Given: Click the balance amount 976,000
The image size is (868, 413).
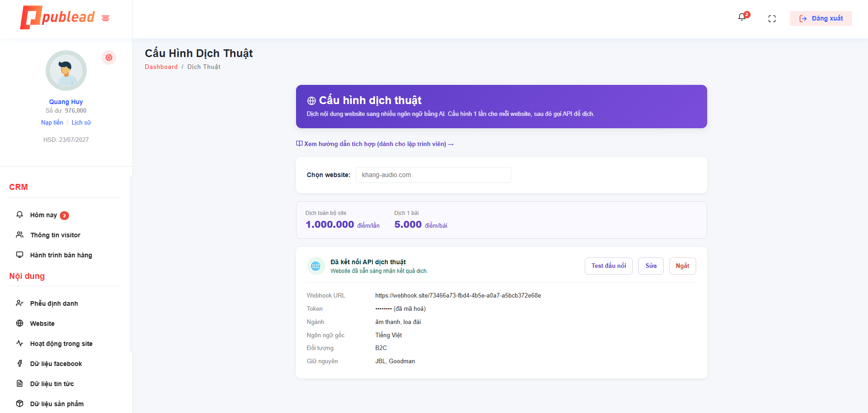Looking at the screenshot, I should point(76,110).
